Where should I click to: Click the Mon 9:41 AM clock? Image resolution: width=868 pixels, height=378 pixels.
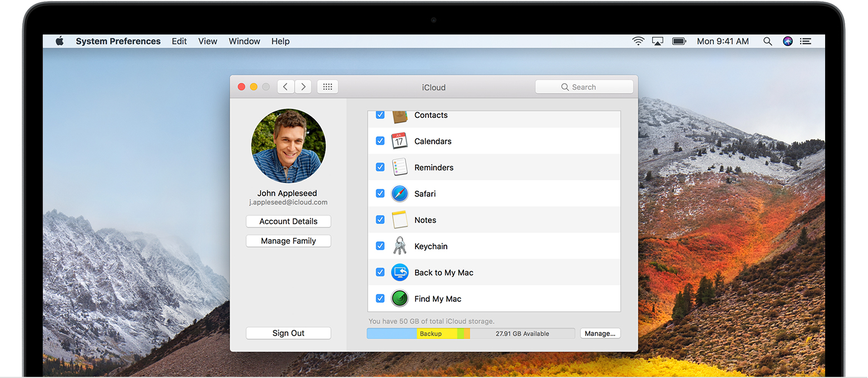point(723,41)
